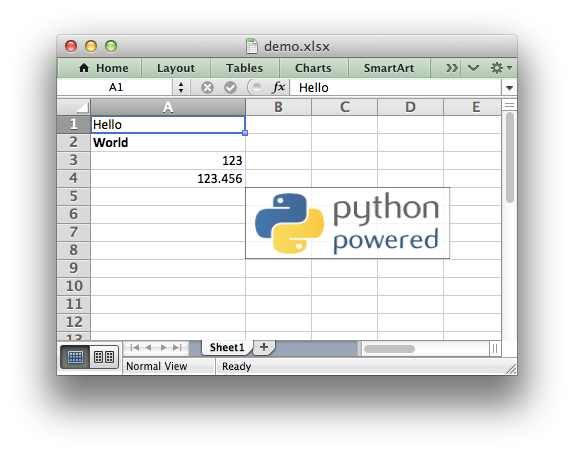Select column B header
574x454 pixels.
[x=279, y=107]
